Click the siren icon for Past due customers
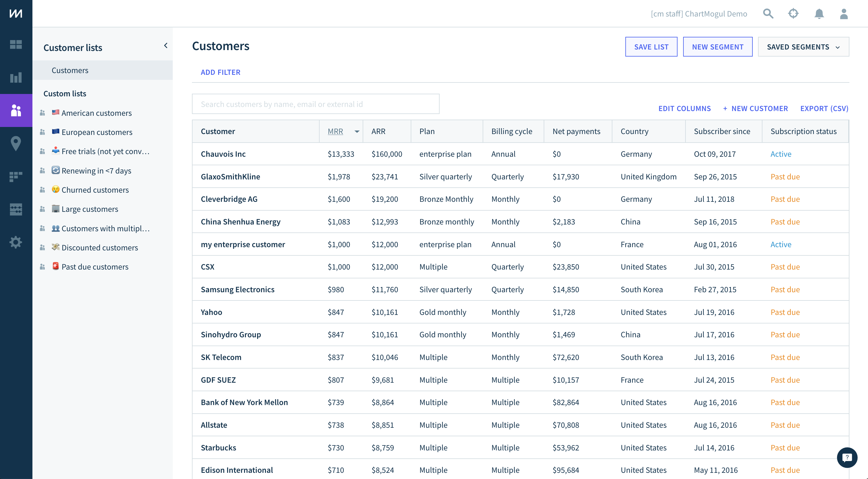The height and width of the screenshot is (479, 868). pyautogui.click(x=56, y=266)
